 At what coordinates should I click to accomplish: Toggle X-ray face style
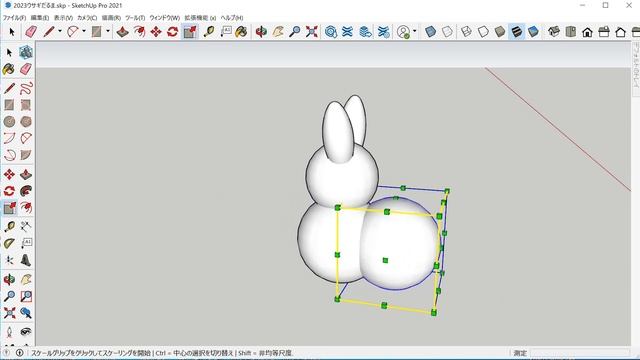point(430,32)
